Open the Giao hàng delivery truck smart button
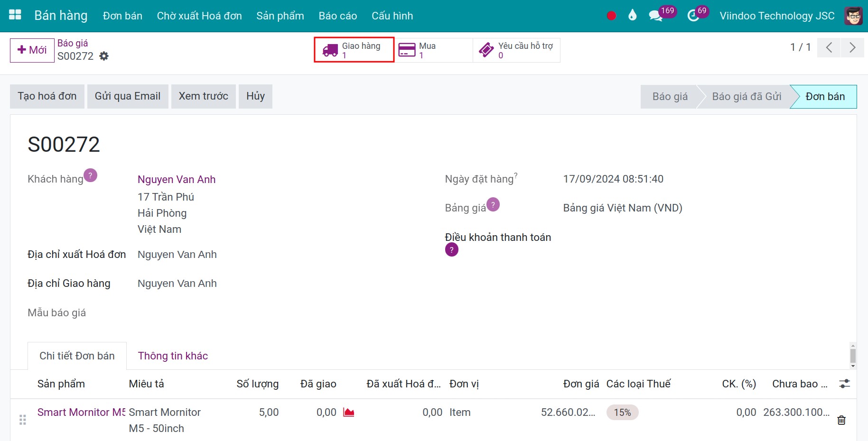Image resolution: width=868 pixels, height=441 pixels. click(x=353, y=50)
